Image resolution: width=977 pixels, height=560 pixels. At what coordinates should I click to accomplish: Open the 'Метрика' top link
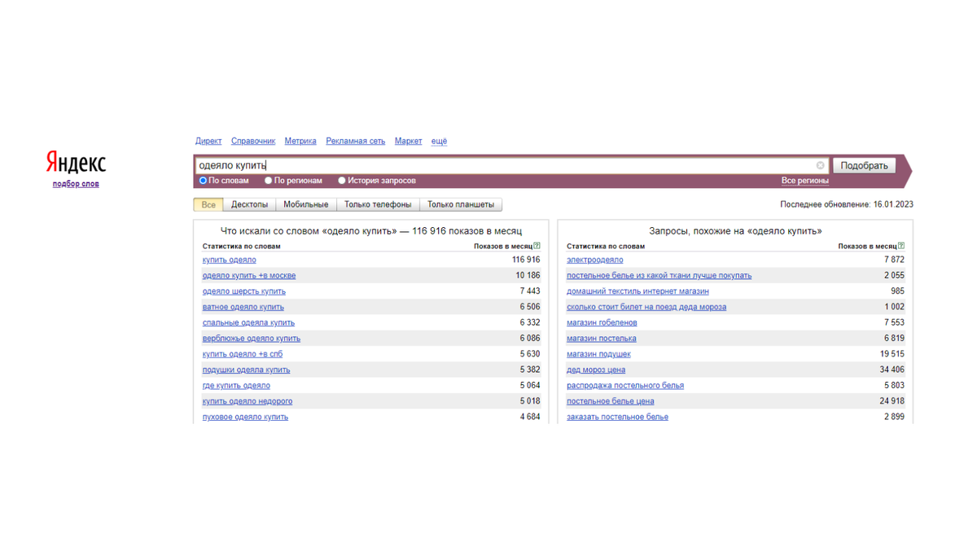coord(300,141)
